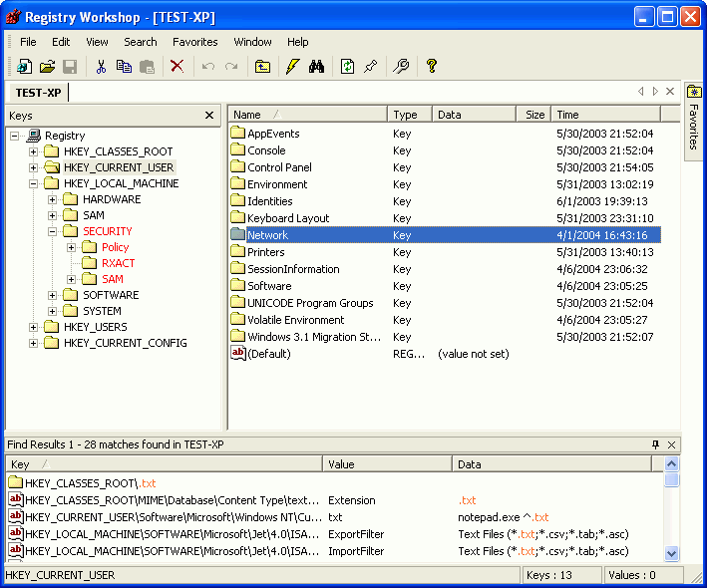Select find result with ExportFilter value
The image size is (707, 588).
334,534
